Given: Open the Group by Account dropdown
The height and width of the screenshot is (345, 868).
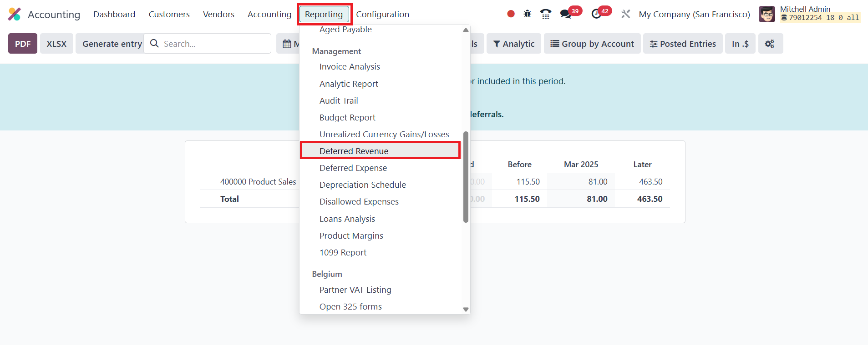Looking at the screenshot, I should point(592,44).
